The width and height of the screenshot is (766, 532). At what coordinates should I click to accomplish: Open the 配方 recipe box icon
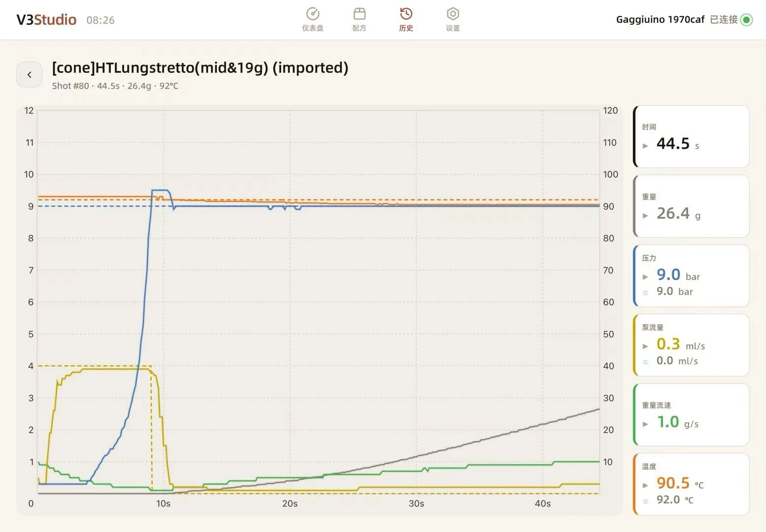(359, 14)
